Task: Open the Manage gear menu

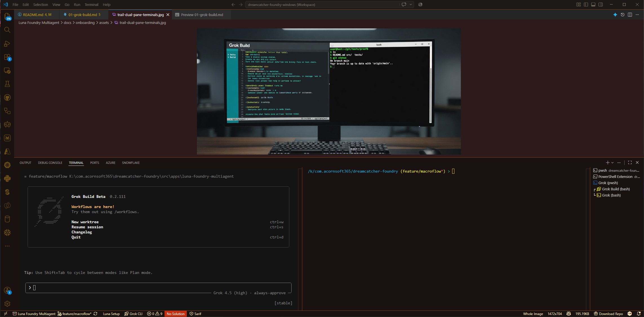Action: point(7,304)
